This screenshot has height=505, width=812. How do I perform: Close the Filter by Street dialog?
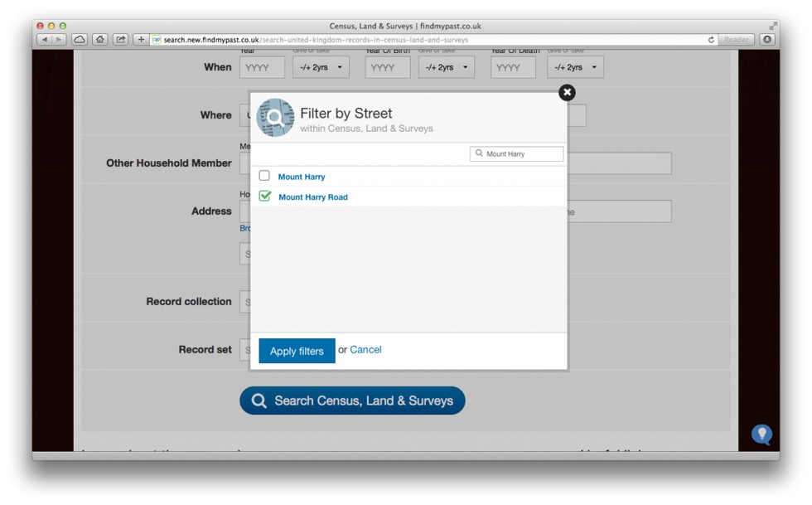coord(567,93)
